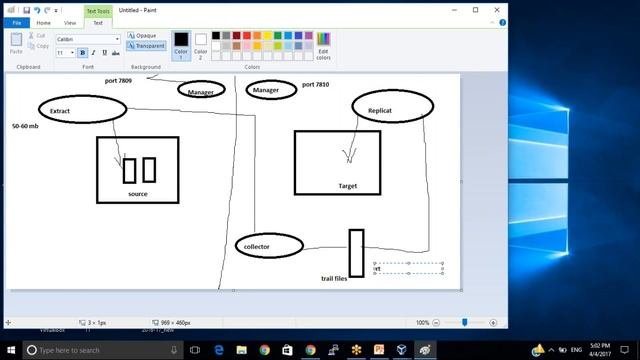Zoom in with the plus button

[493, 323]
